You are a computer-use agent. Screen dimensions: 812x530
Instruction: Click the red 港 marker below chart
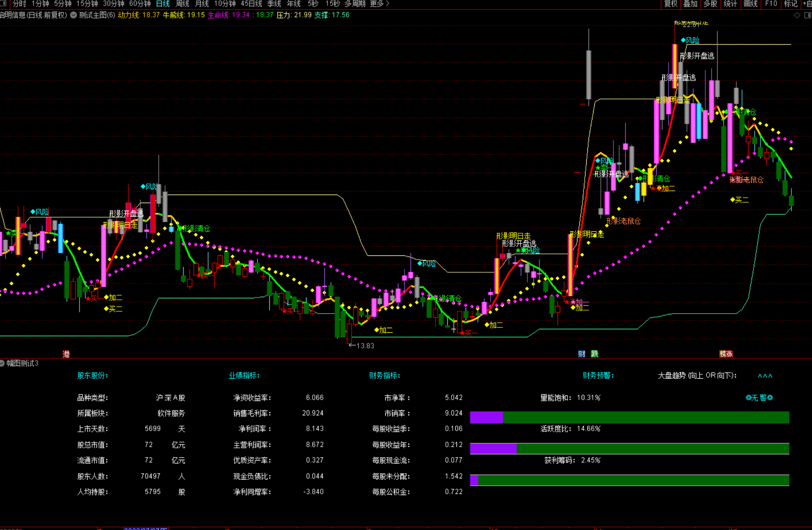[x=66, y=354]
